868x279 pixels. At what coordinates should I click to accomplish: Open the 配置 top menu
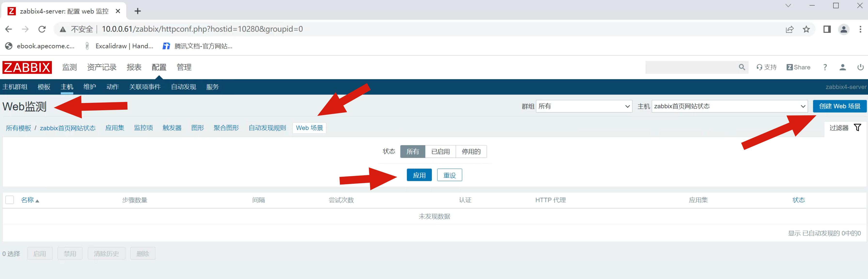click(x=159, y=67)
